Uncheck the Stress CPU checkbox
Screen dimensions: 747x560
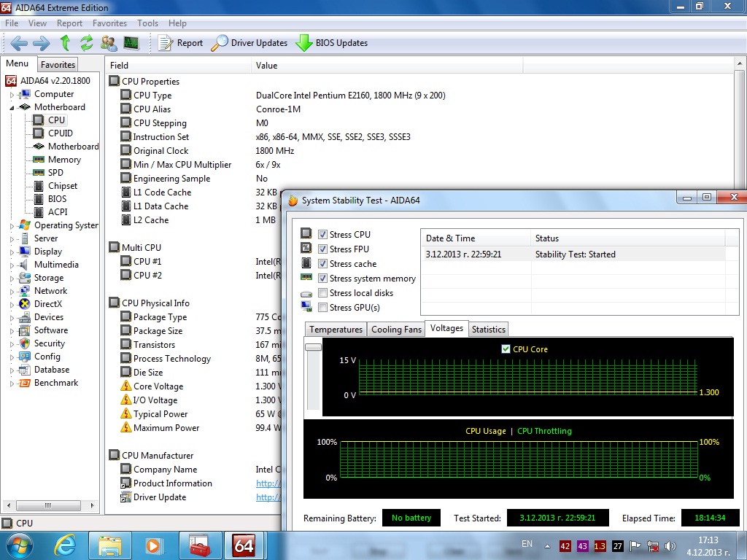pyautogui.click(x=322, y=234)
